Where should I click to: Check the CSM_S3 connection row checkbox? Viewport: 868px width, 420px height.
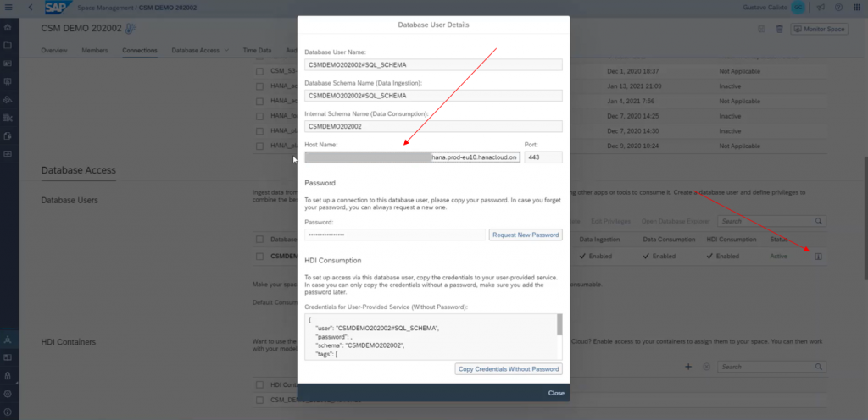pos(259,71)
